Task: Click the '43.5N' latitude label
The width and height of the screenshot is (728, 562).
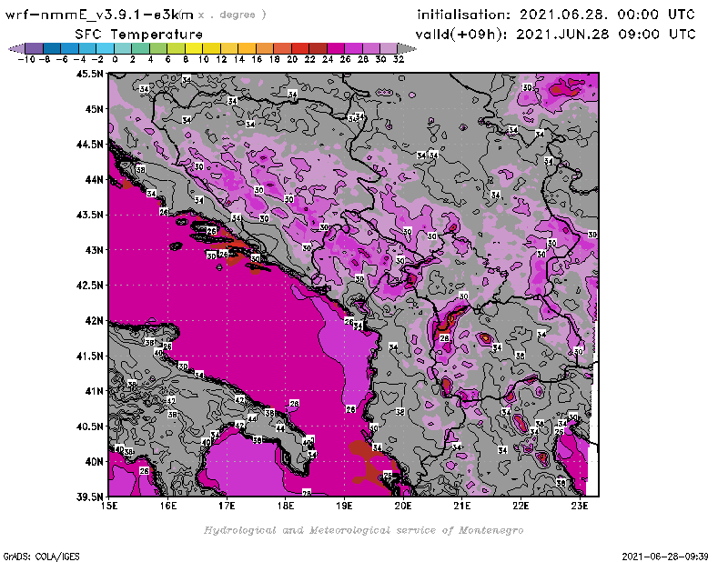Action: (x=89, y=215)
